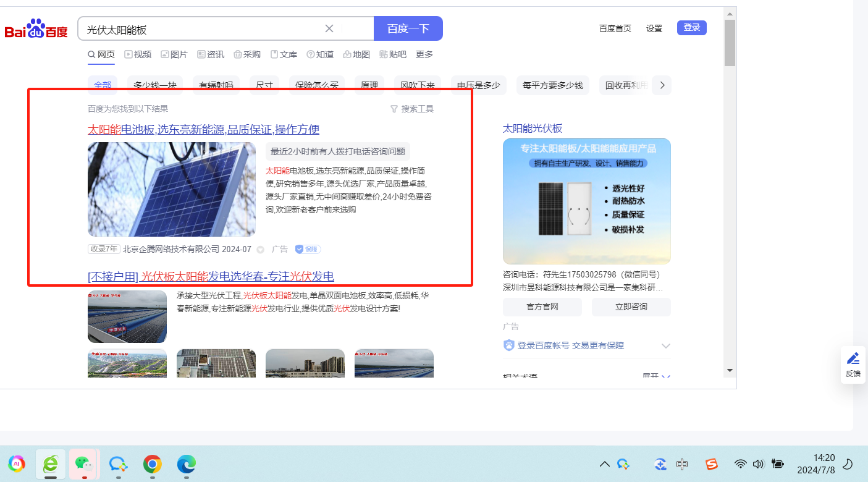Click the battery tray icon
This screenshot has height=482, width=868.
point(778,464)
